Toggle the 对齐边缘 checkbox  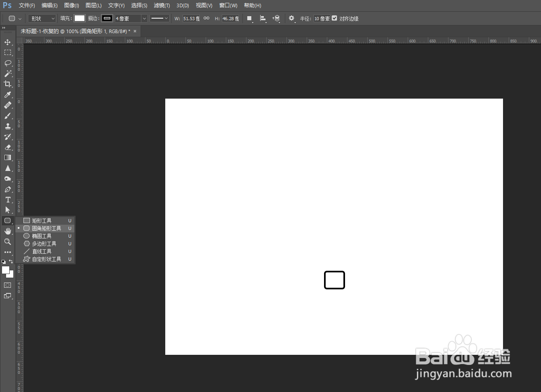(335, 18)
